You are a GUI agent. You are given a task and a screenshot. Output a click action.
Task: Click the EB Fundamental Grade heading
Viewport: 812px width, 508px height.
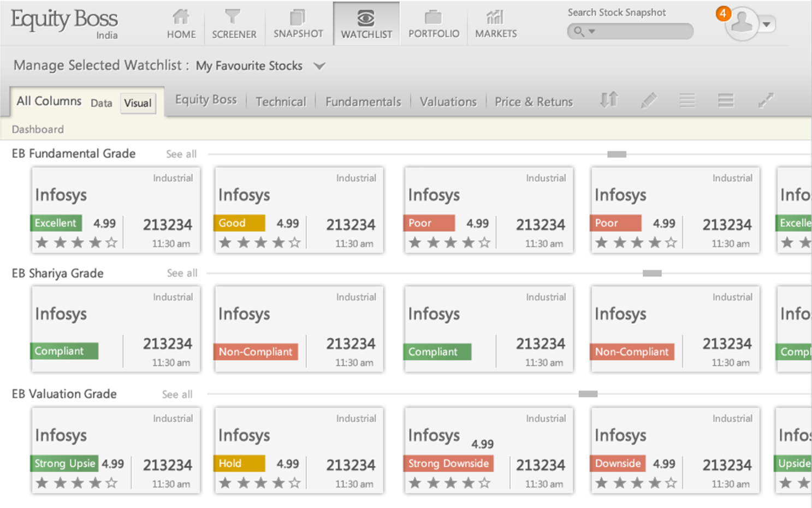point(74,153)
